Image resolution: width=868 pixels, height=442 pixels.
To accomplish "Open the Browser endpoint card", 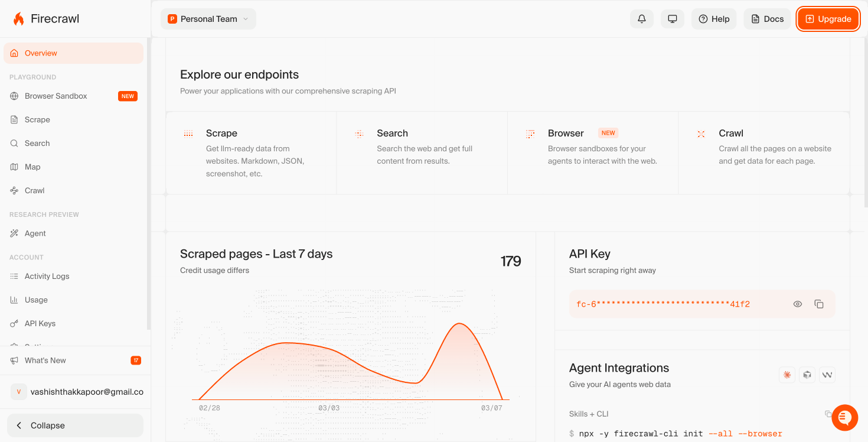I will point(593,153).
